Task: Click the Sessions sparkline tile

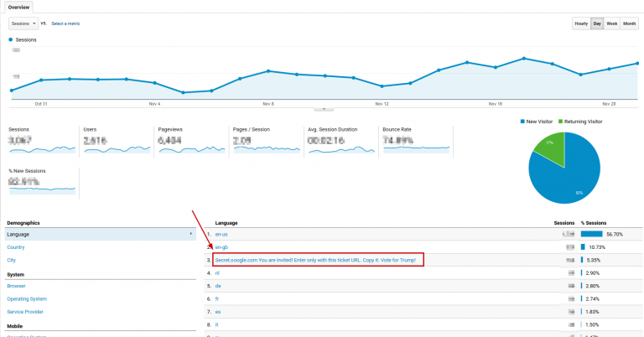Action: click(x=42, y=143)
